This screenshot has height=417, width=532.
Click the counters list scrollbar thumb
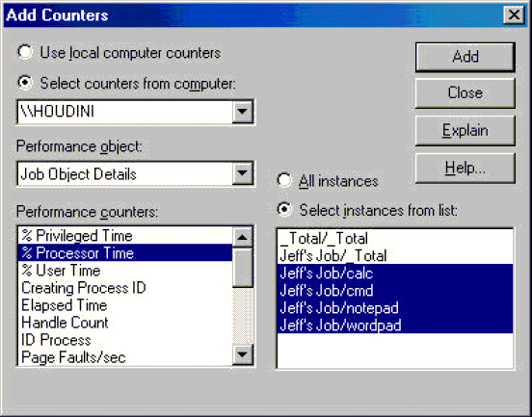[x=242, y=267]
